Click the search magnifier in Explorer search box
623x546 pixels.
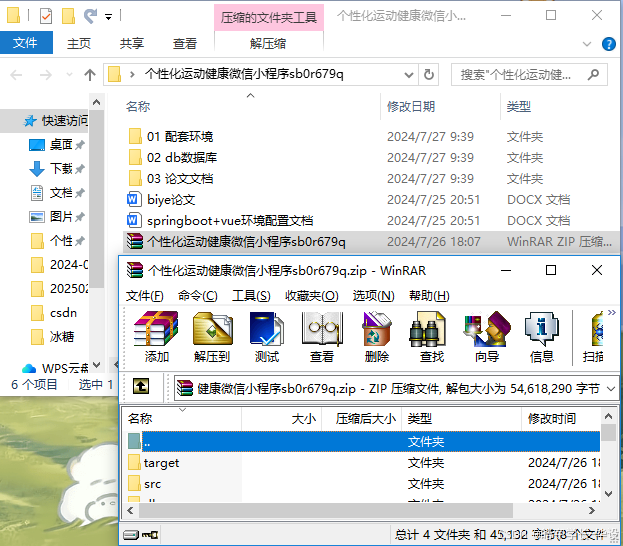coord(593,74)
